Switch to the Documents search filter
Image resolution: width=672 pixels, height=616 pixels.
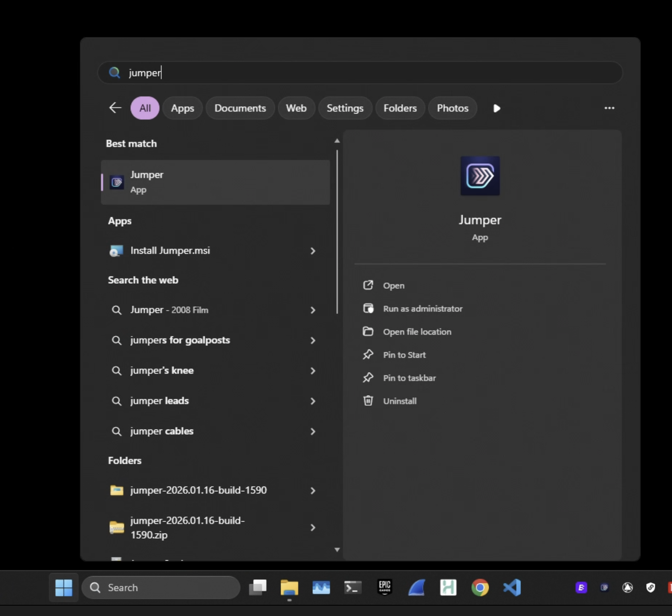(x=240, y=108)
